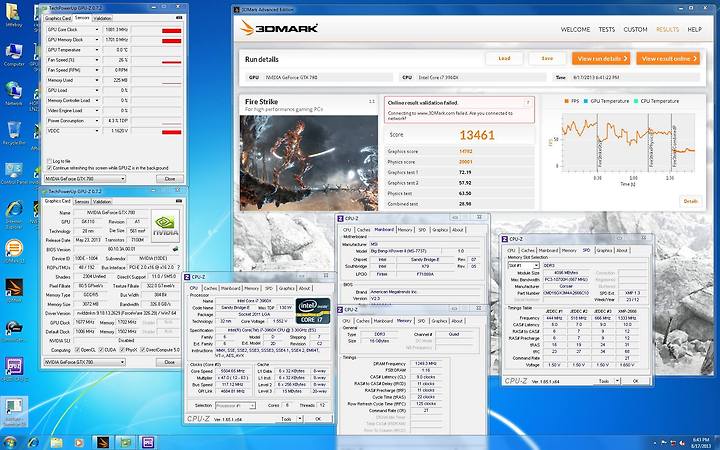This screenshot has height=450, width=720.
Task: Open the About tab in the CPU-Z SPD window
Action: click(x=622, y=250)
